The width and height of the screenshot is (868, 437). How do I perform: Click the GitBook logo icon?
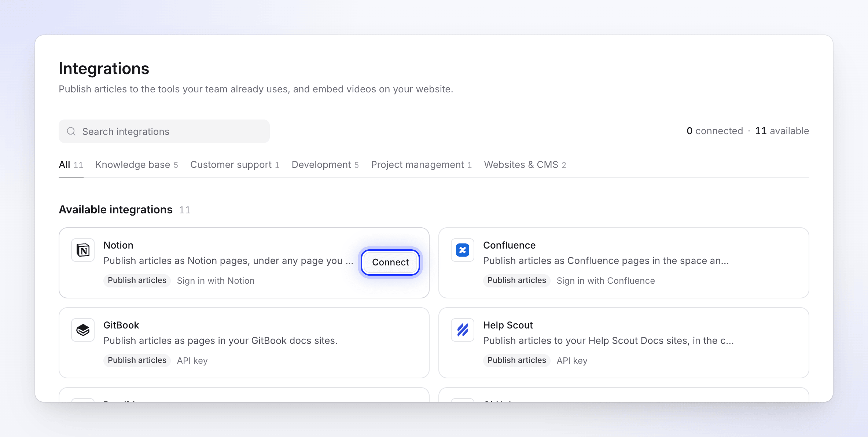[x=83, y=330]
